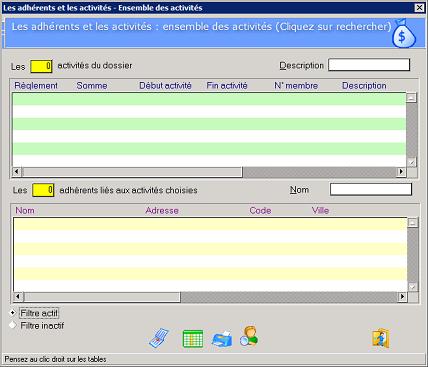
Task: Select the Filtre inactif radio button
Action: pyautogui.click(x=13, y=325)
